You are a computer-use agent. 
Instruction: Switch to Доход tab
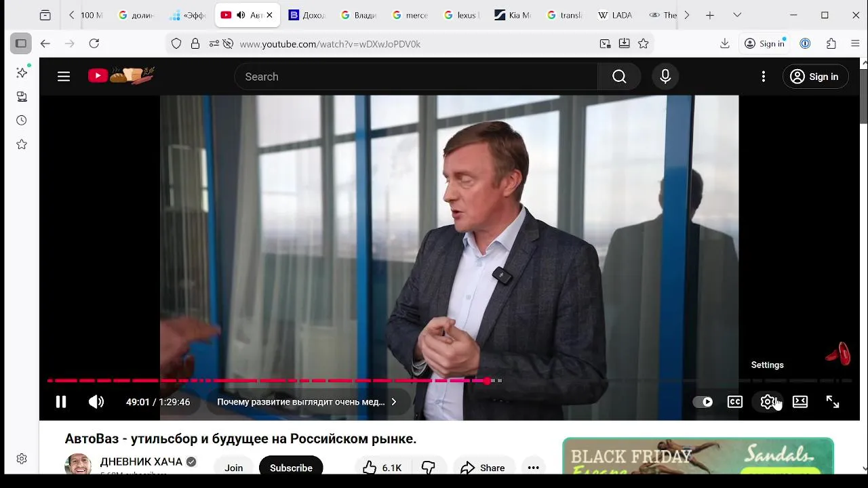click(307, 15)
